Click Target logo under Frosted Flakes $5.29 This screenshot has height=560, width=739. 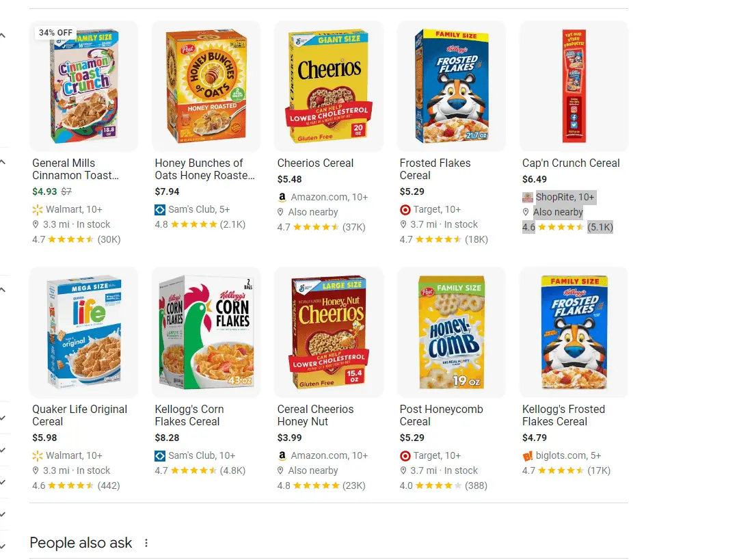coord(405,209)
